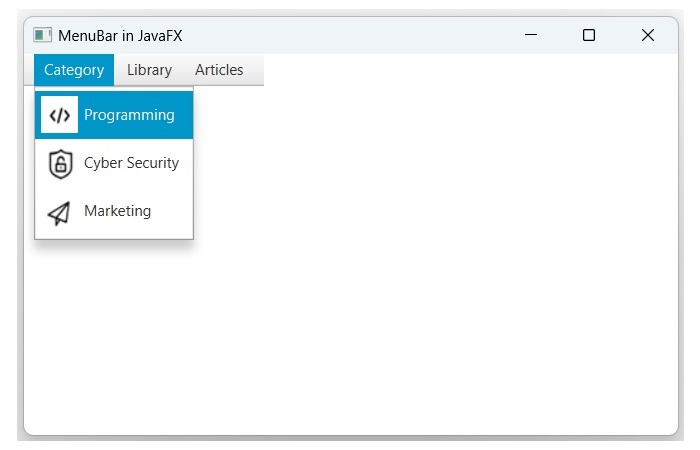
Task: Minimize the MenuBar in JavaFX window
Action: (x=531, y=36)
